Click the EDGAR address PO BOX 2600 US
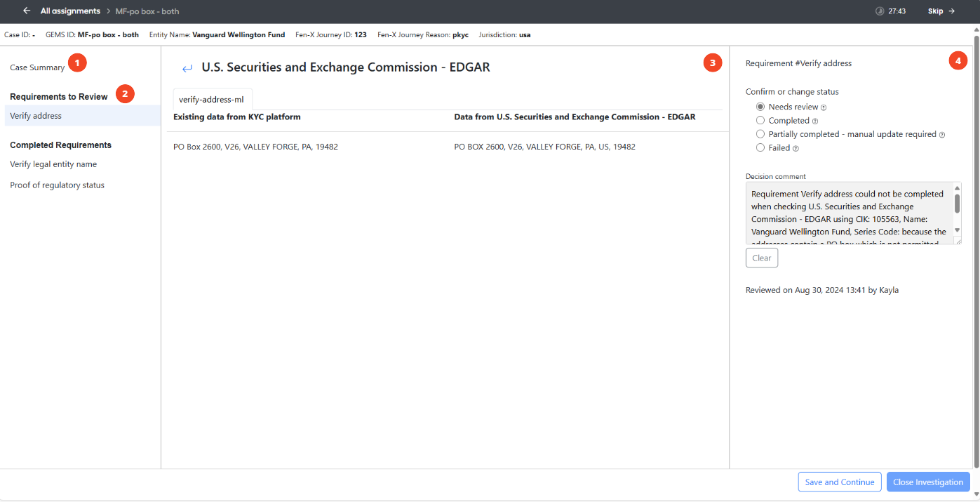The image size is (980, 502). tap(545, 147)
